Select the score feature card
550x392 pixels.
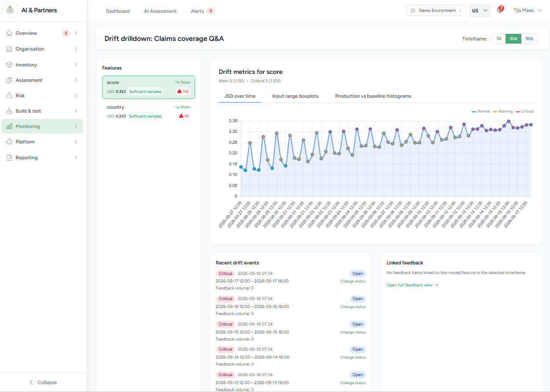(148, 87)
